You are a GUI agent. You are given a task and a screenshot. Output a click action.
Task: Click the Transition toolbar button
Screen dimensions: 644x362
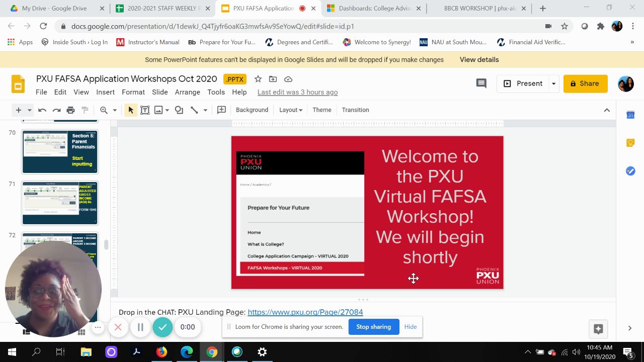[x=355, y=110]
